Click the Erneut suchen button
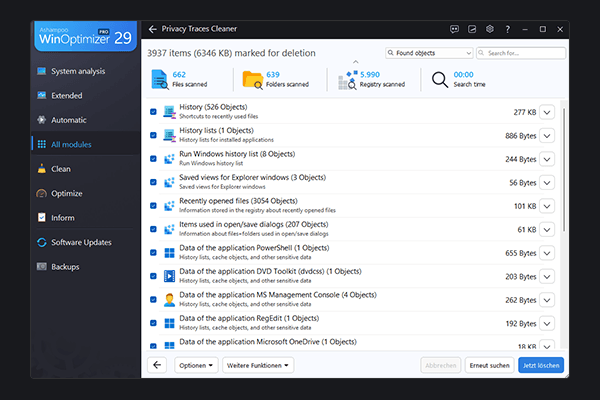The image size is (600, 400). point(489,365)
